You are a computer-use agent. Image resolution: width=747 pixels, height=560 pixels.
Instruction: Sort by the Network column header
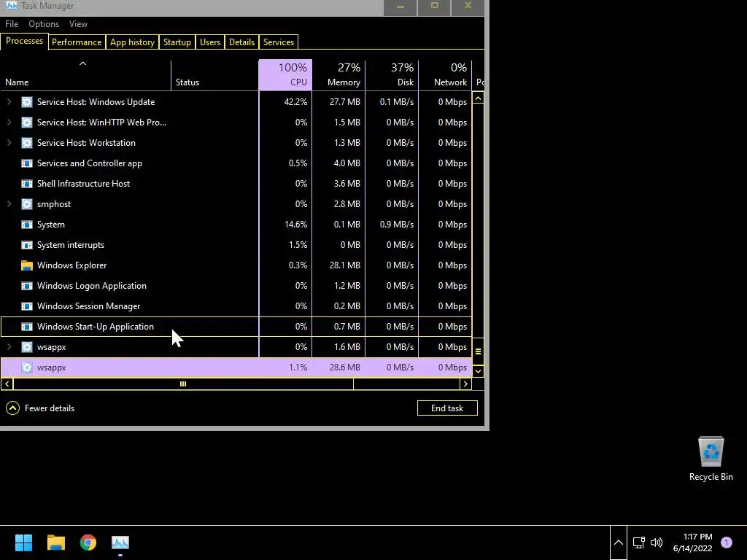pyautogui.click(x=445, y=75)
